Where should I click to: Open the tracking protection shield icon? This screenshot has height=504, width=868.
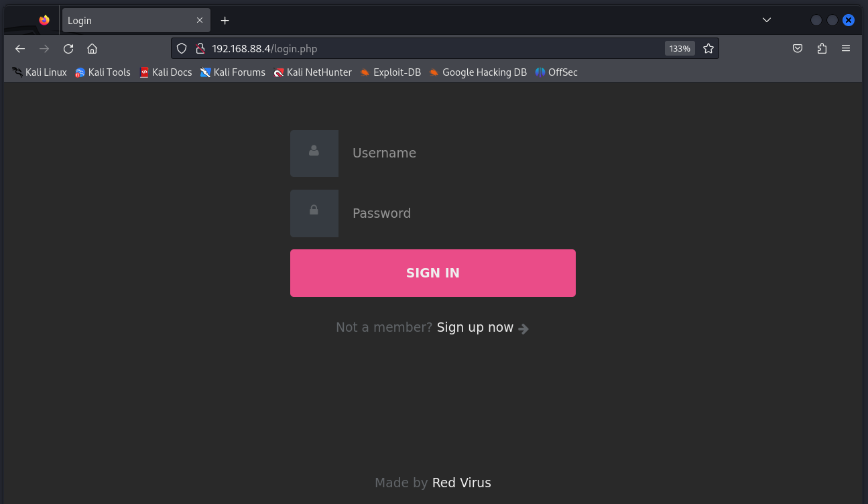[182, 48]
